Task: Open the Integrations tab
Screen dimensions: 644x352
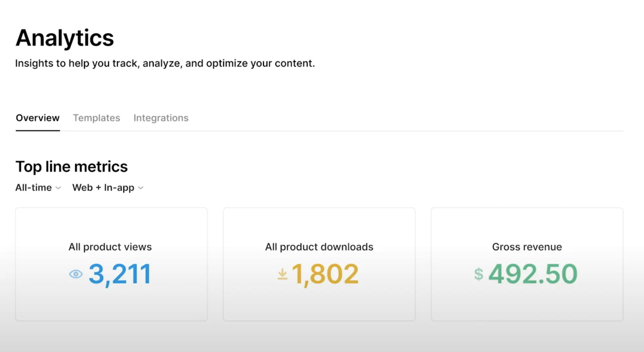Action: 161,118
